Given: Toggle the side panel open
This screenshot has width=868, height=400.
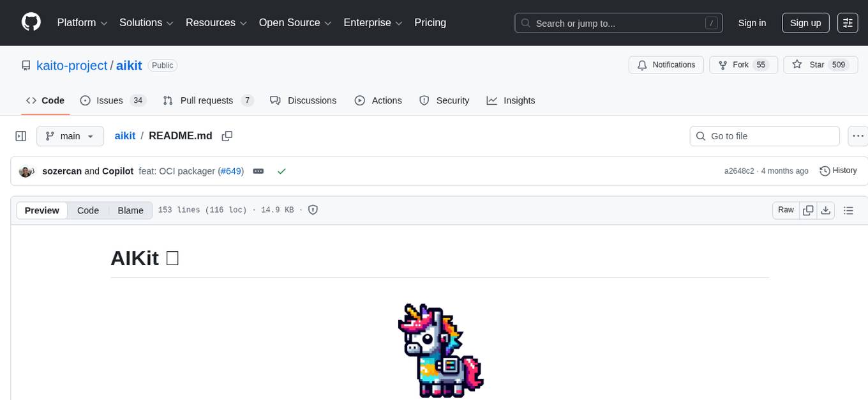Looking at the screenshot, I should (20, 135).
